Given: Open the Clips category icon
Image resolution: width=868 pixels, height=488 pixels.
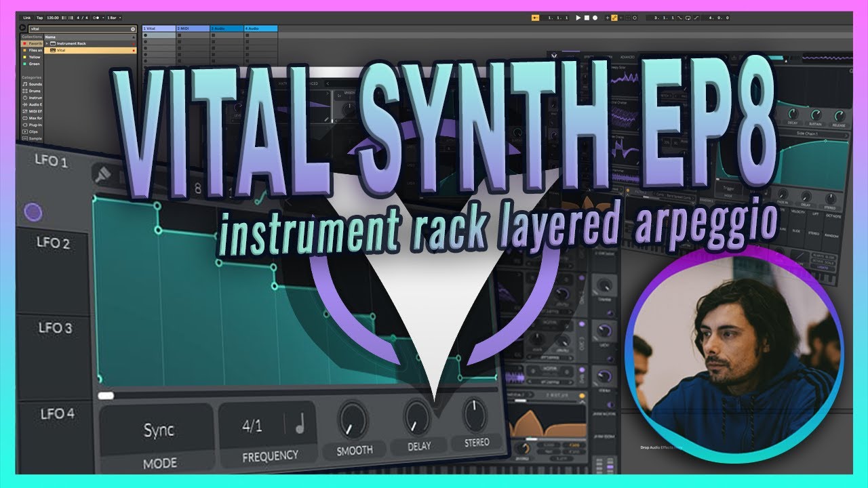Looking at the screenshot, I should point(25,131).
